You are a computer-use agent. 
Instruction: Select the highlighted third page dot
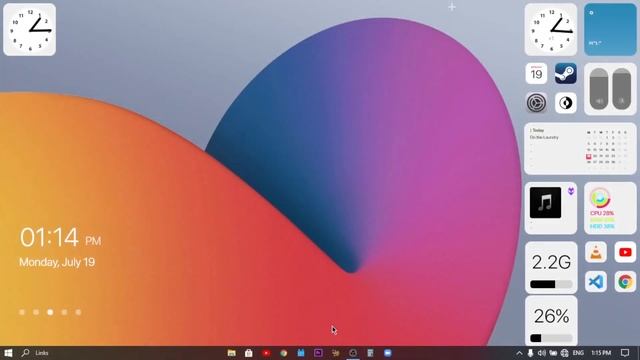click(x=50, y=312)
